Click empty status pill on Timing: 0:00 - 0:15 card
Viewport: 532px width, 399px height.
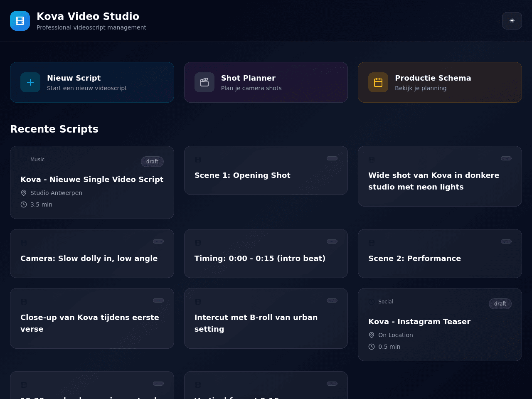point(332,241)
